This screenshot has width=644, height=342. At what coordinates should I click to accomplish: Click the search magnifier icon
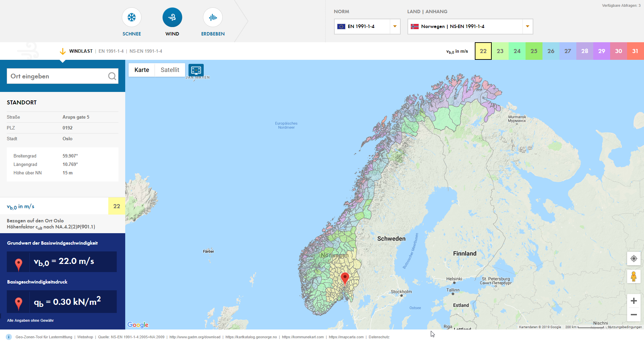[112, 76]
